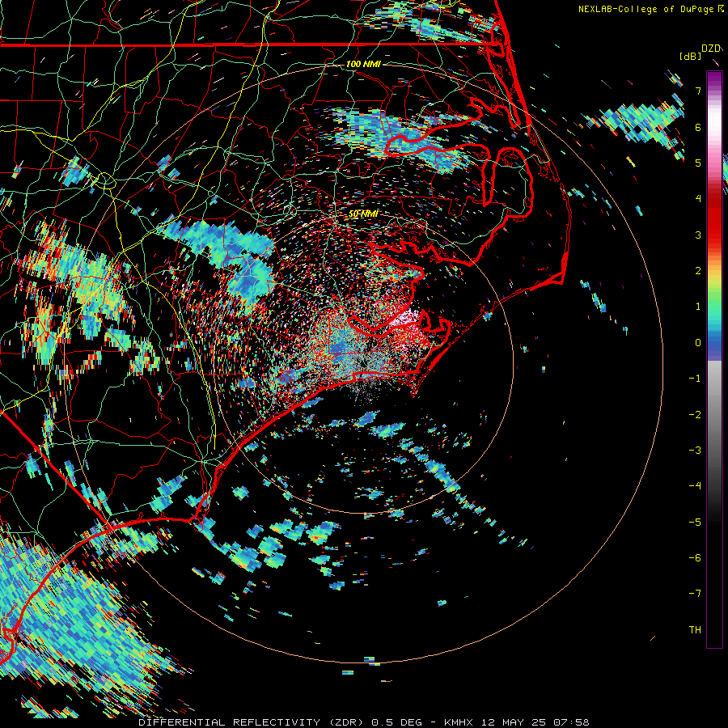728x728 pixels.
Task: Click the -6 dB legend label
Action: (695, 558)
